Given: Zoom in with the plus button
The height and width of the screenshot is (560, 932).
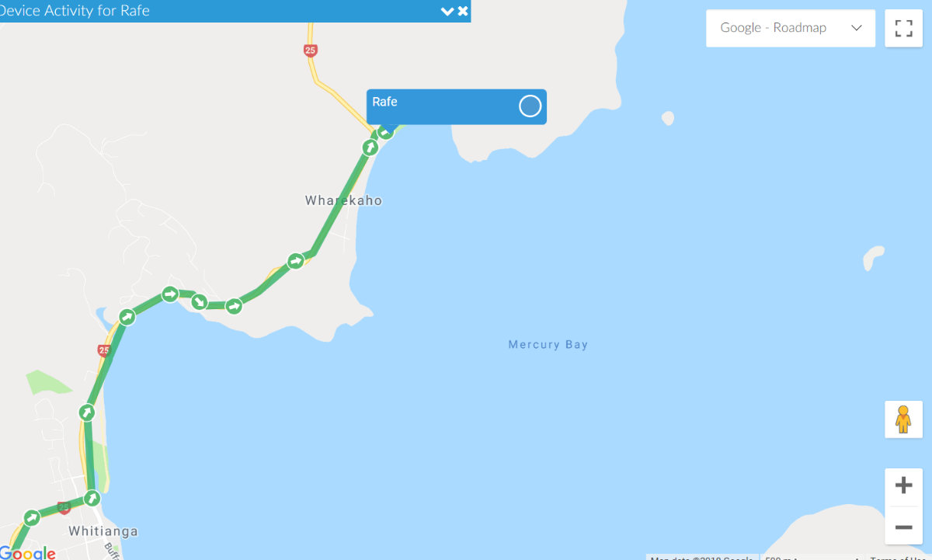Looking at the screenshot, I should (903, 486).
